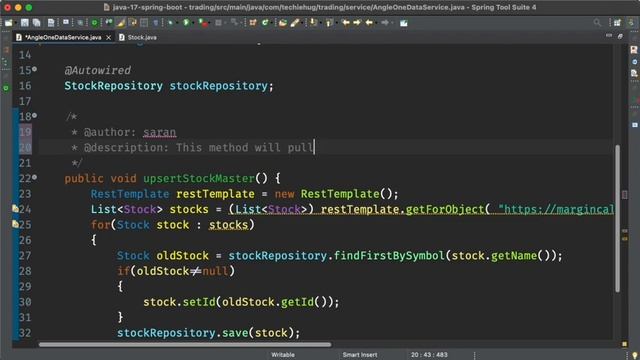The width and height of the screenshot is (640, 360).
Task: Click "findFirstBySymbol" on line 27
Action: [389, 256]
